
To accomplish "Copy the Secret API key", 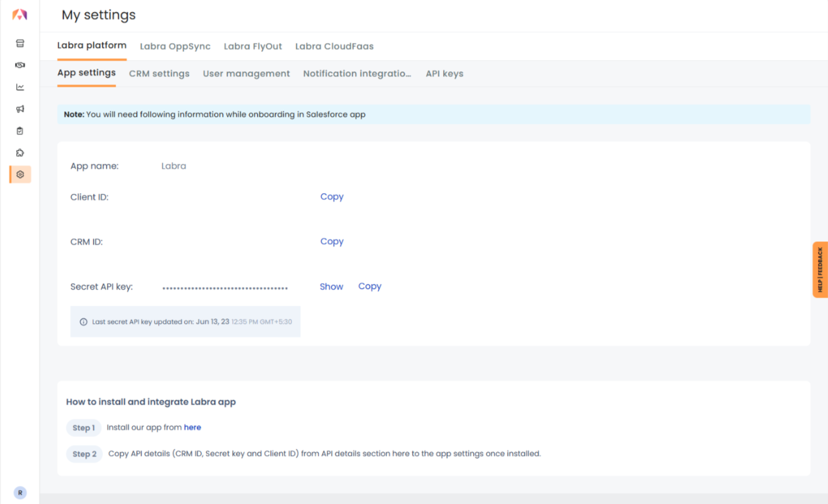I will 370,286.
